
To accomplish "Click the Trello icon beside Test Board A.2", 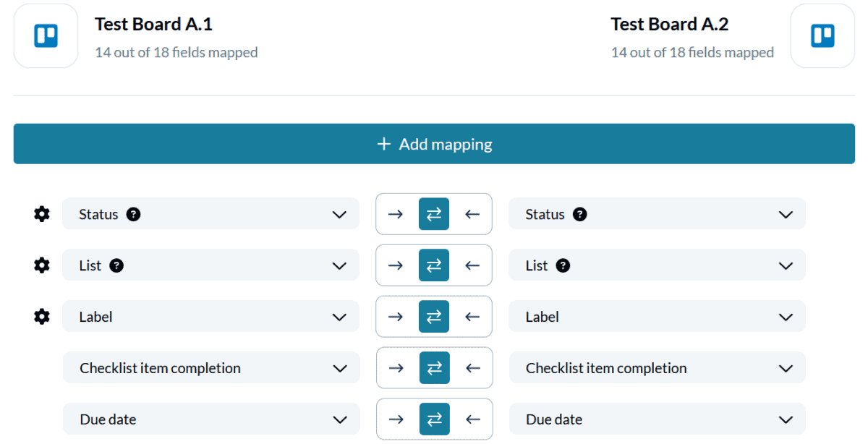I will 822,35.
